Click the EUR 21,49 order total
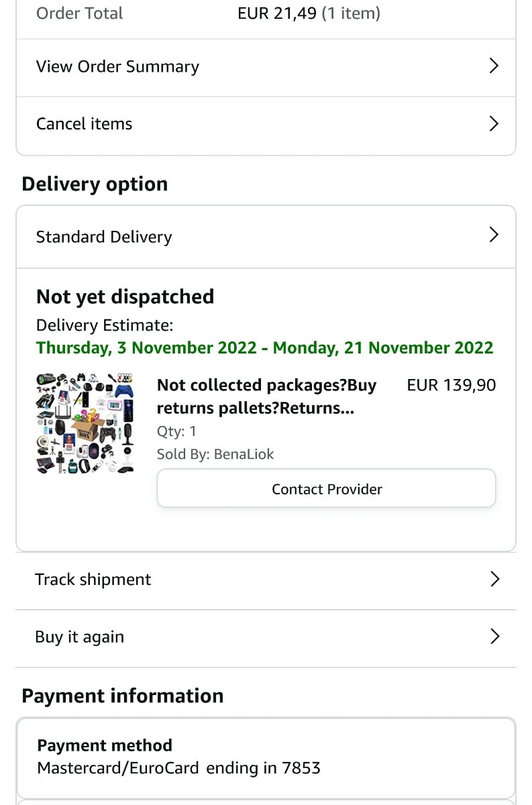532x805 pixels. [276, 13]
